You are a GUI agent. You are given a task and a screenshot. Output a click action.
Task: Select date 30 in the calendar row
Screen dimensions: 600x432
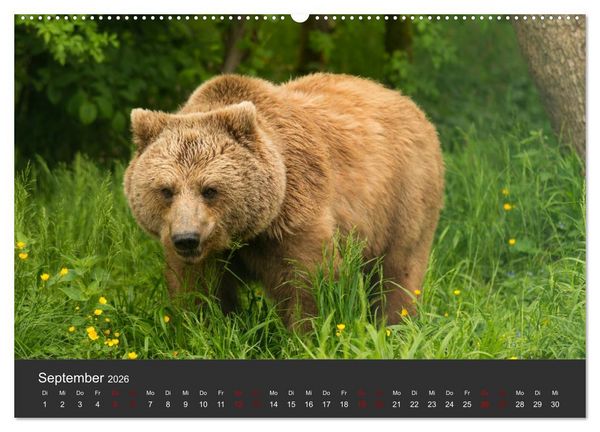coord(555,404)
